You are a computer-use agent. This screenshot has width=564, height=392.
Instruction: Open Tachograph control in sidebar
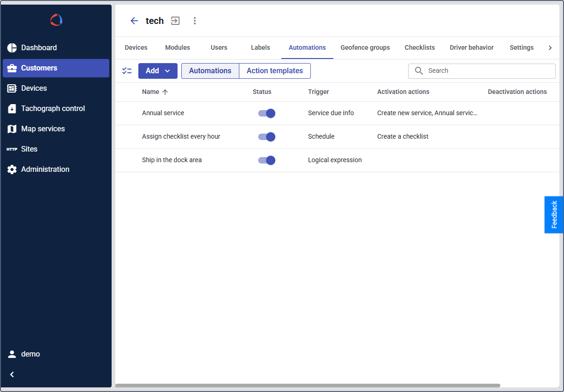tap(53, 109)
